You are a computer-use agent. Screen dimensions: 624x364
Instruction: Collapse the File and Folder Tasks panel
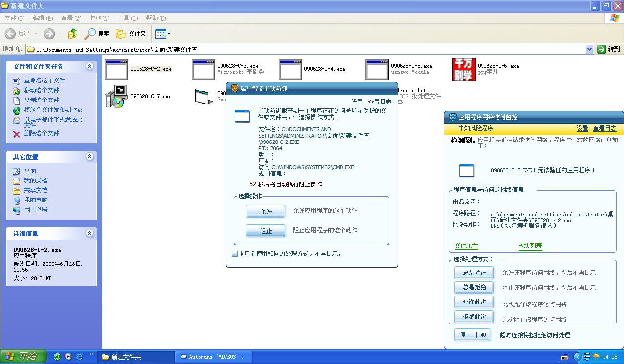pyautogui.click(x=89, y=66)
